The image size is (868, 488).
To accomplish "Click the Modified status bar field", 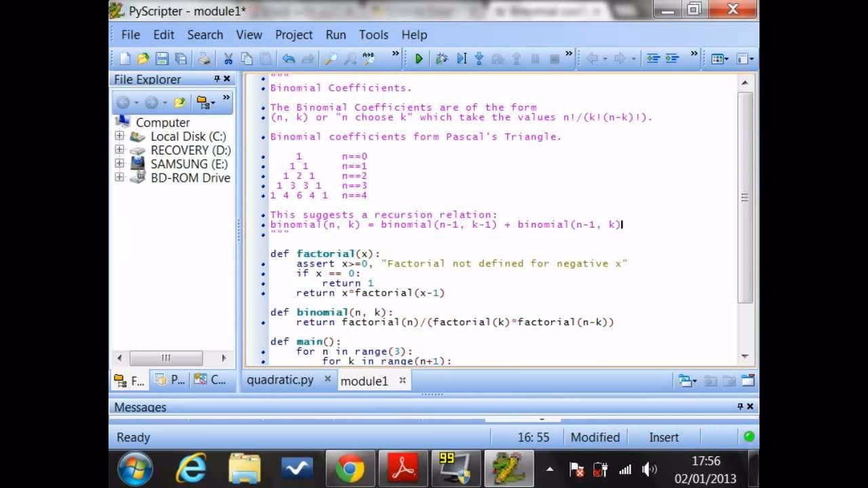I will [595, 437].
